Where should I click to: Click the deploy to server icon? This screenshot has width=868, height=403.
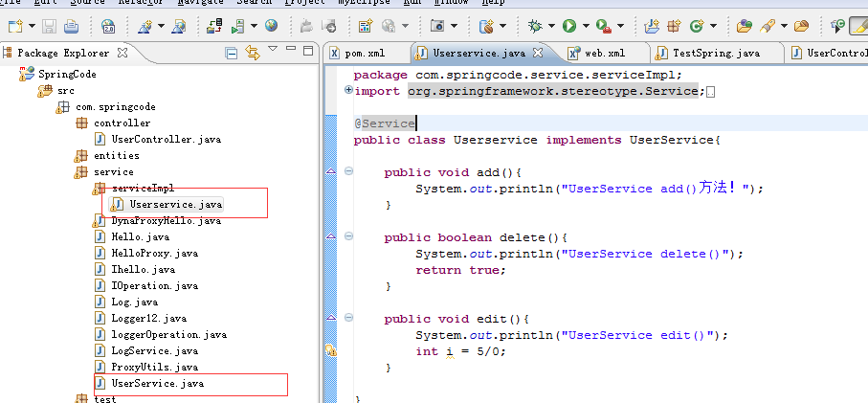pyautogui.click(x=214, y=26)
